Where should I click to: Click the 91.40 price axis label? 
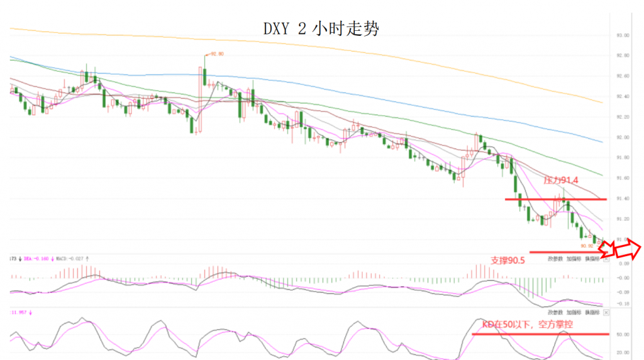click(623, 198)
